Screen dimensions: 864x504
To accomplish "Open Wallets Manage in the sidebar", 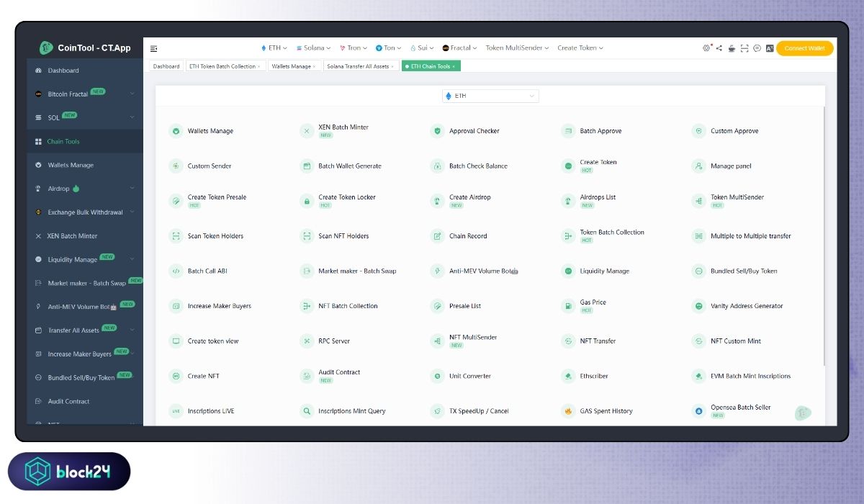I will click(x=85, y=165).
